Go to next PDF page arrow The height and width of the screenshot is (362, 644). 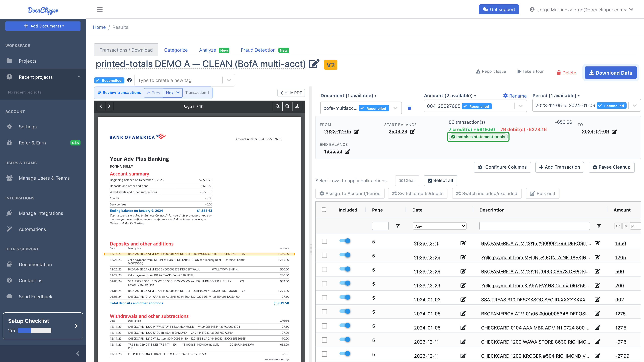[109, 106]
